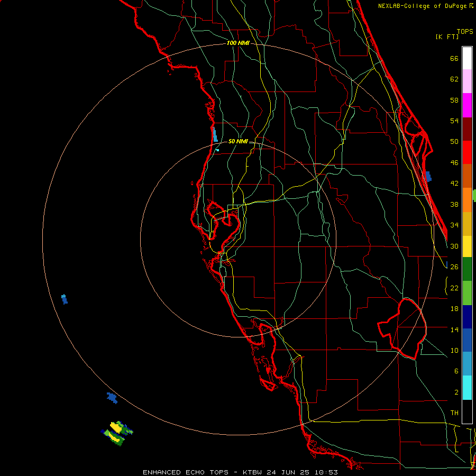Click the "42" scale label

(x=454, y=184)
